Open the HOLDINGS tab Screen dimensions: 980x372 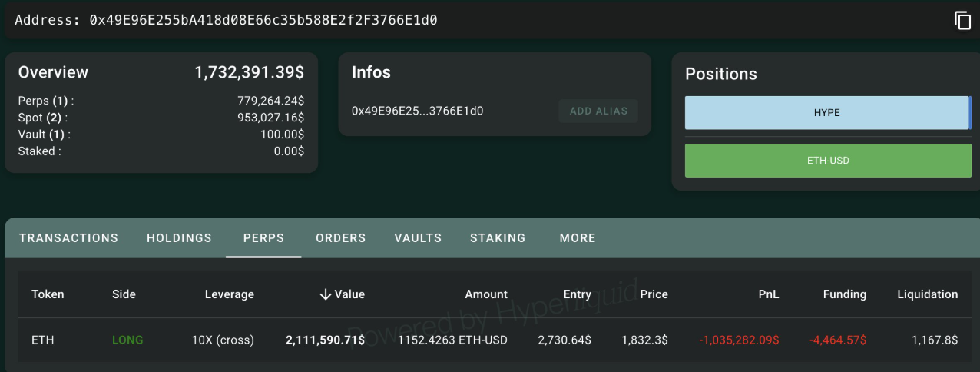click(179, 238)
